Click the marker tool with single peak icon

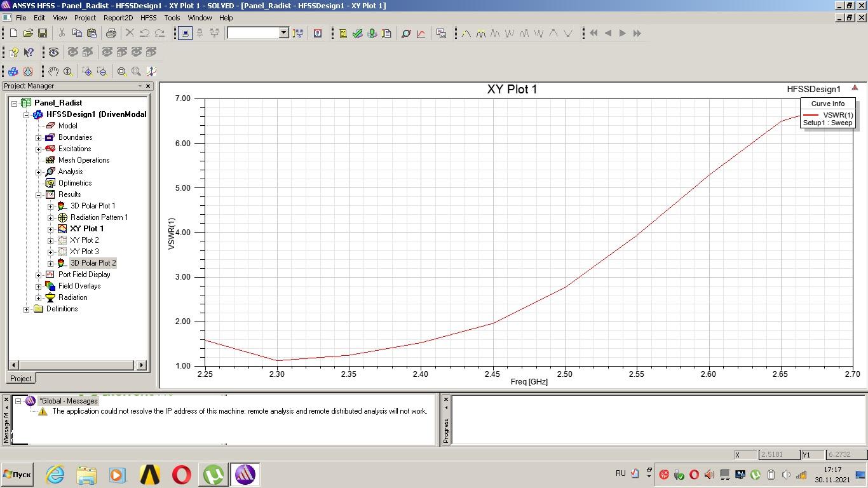(466, 33)
